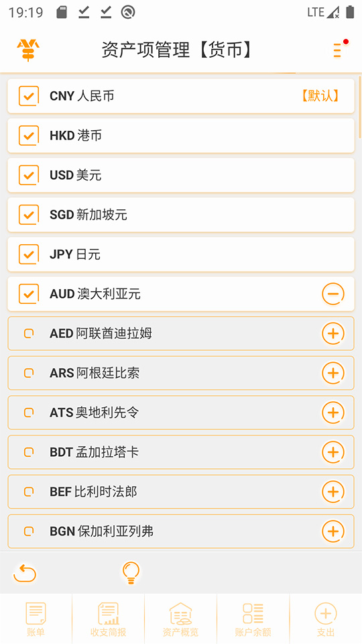Tap the app logo in the header
The height and width of the screenshot is (644, 362).
click(x=28, y=50)
